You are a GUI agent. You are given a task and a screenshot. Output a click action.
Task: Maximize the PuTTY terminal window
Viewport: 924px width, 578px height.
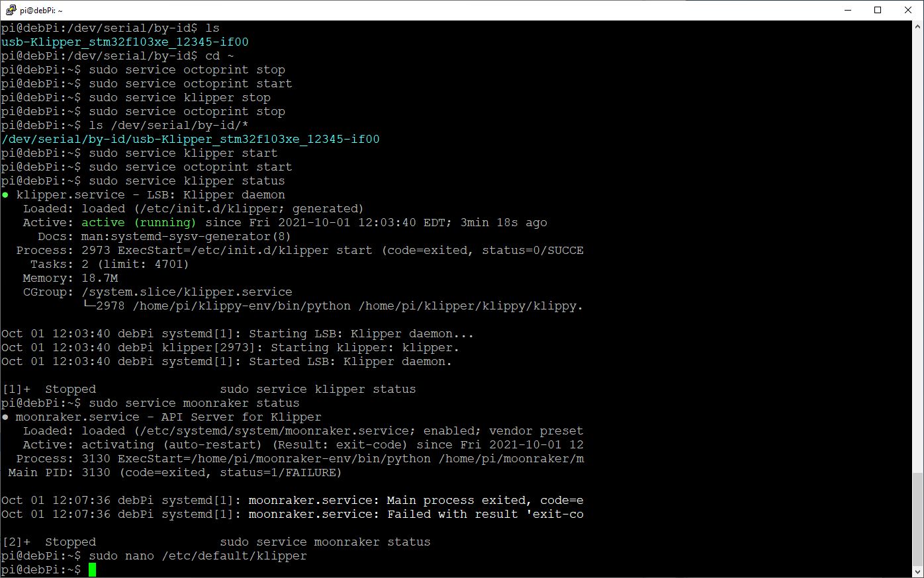878,10
